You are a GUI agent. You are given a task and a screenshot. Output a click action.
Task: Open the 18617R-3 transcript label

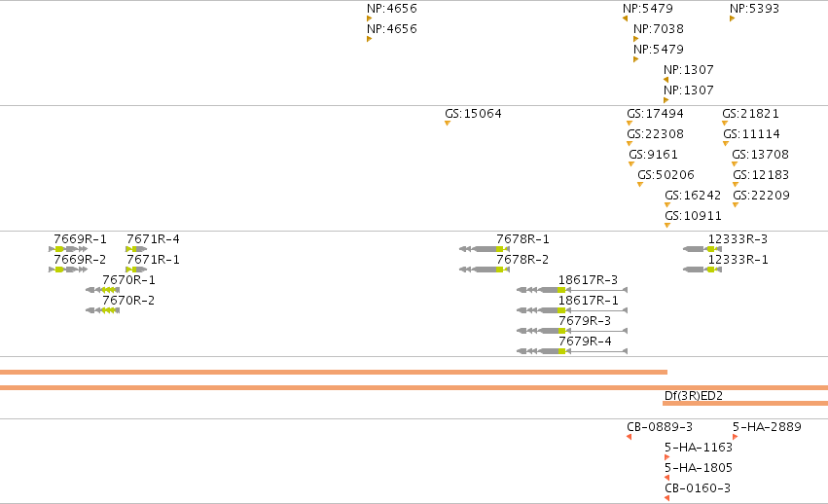tap(589, 280)
